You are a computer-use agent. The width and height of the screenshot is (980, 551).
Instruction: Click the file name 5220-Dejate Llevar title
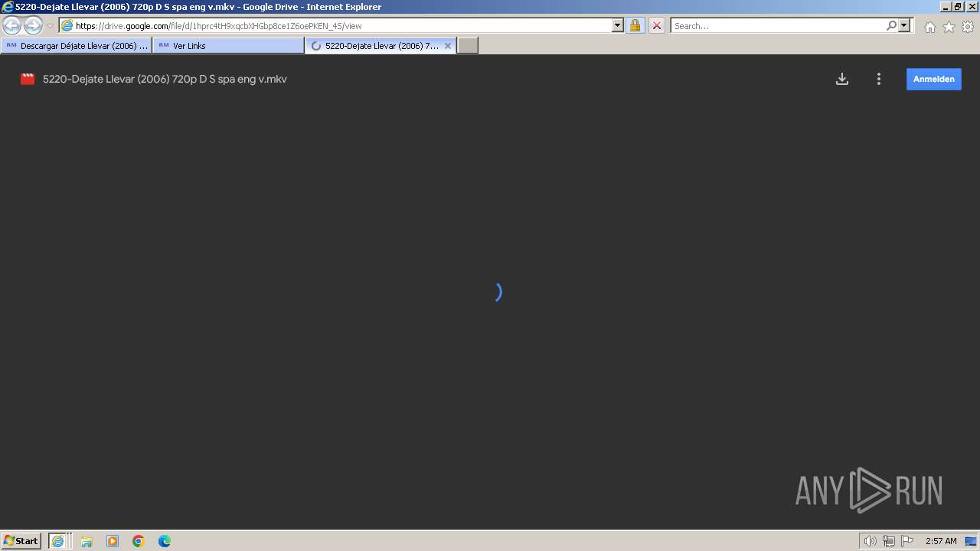165,79
